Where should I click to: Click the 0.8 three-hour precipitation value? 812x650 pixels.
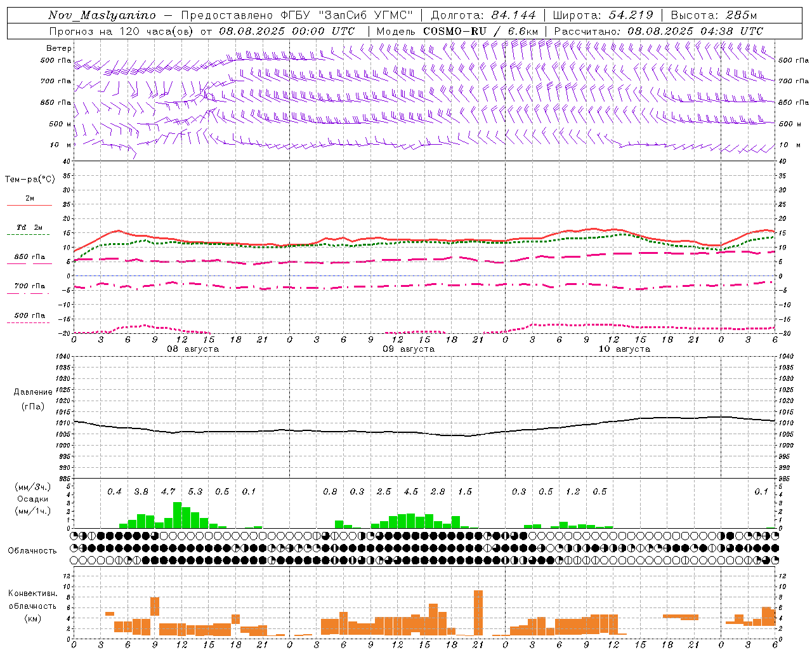pyautogui.click(x=330, y=492)
